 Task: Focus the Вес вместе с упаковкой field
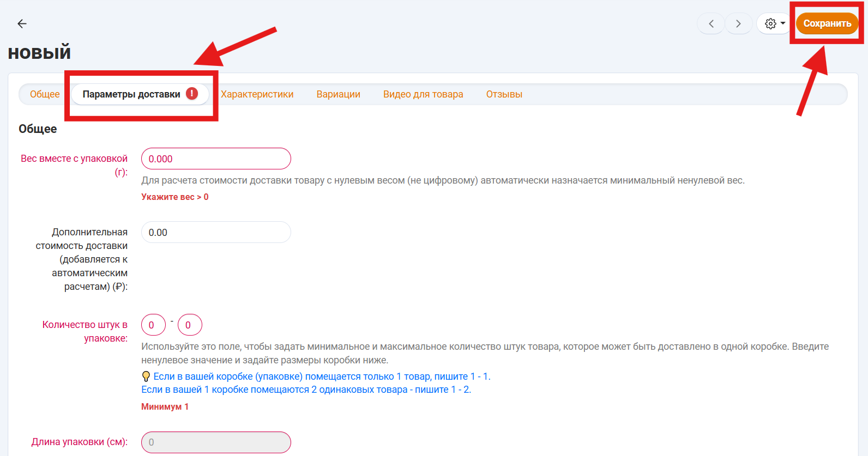[x=216, y=159]
